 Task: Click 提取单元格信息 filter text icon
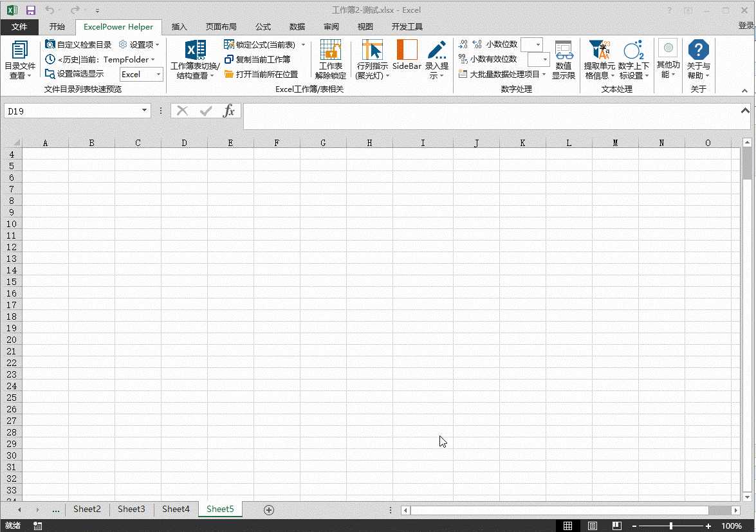coord(599,50)
